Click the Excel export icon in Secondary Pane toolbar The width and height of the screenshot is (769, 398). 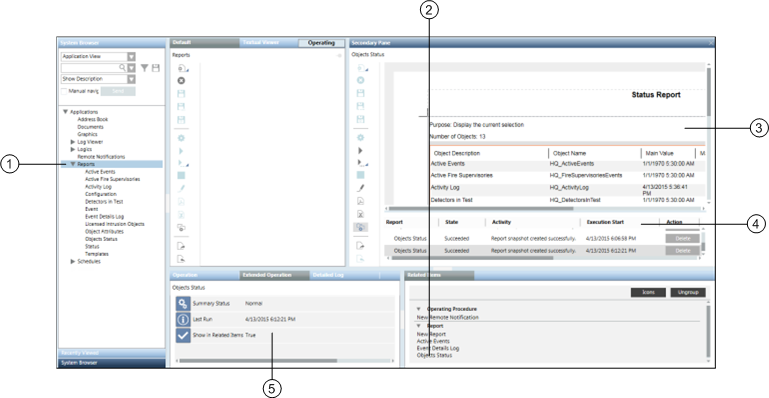361,214
